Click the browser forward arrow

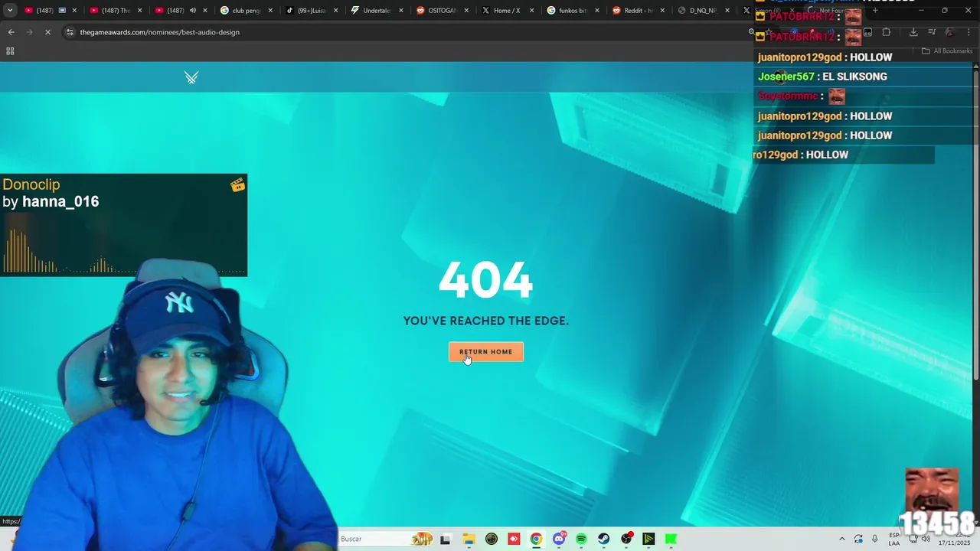(29, 32)
